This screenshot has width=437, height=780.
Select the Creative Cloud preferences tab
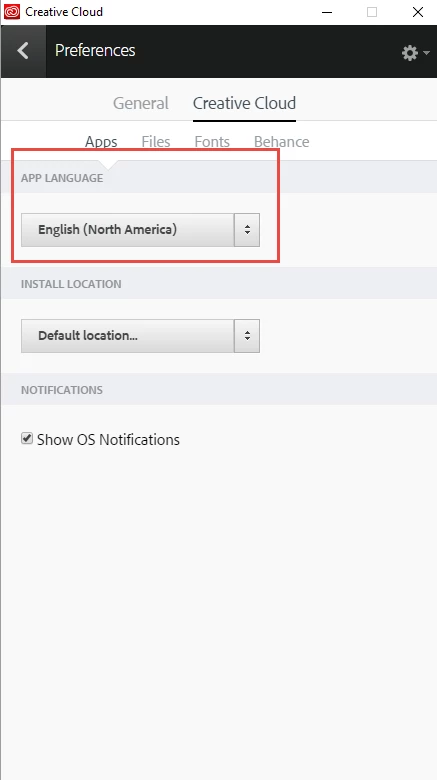244,103
